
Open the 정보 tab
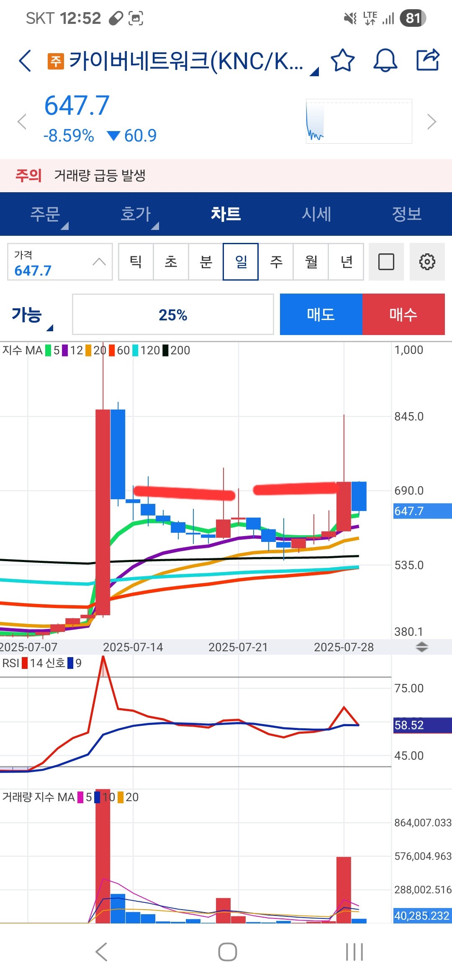click(x=407, y=214)
